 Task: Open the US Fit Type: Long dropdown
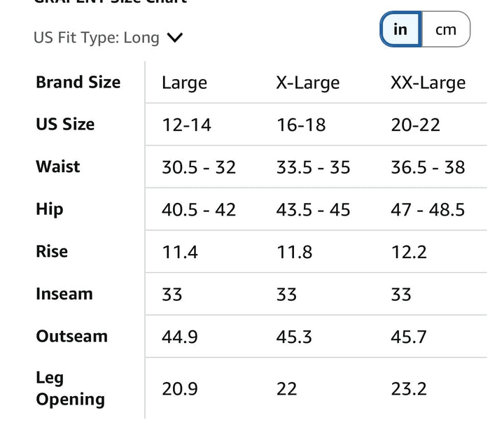tap(108, 38)
